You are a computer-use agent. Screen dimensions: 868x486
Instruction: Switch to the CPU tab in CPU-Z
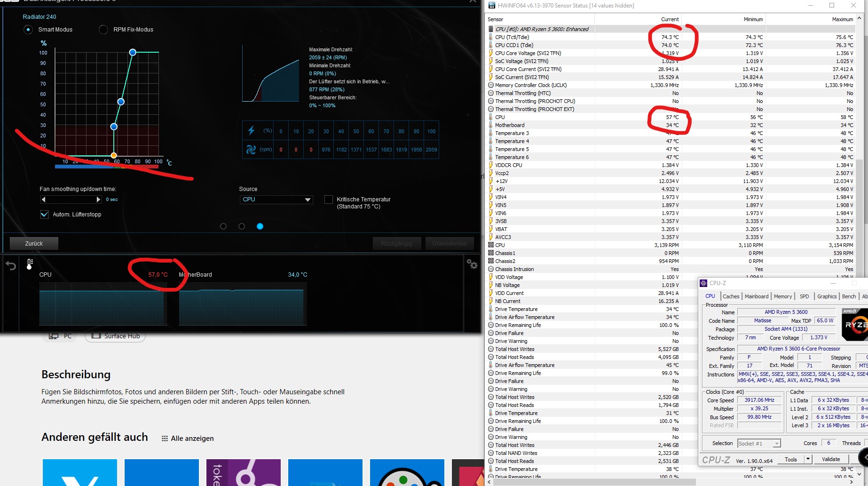[710, 296]
